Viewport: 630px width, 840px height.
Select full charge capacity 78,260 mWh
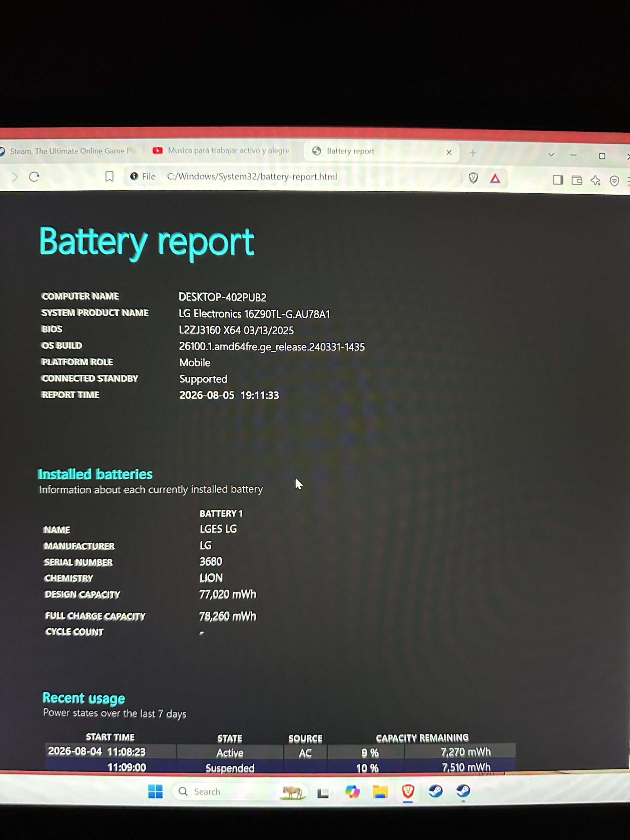227,616
